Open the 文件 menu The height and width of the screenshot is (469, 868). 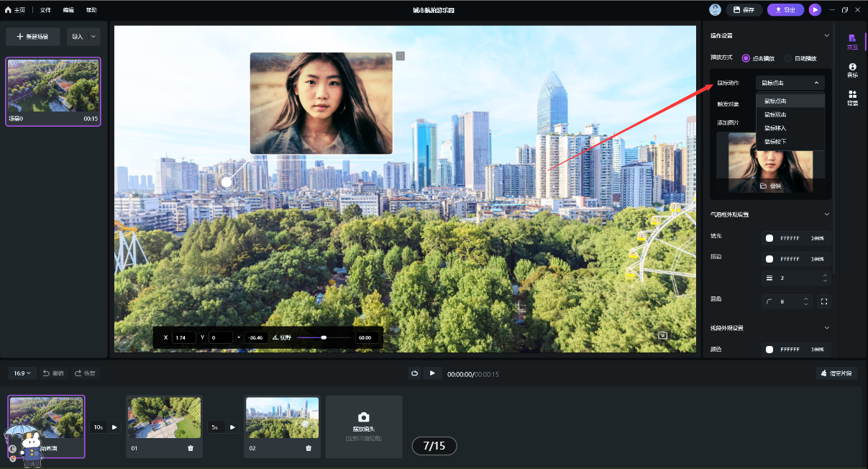[45, 10]
